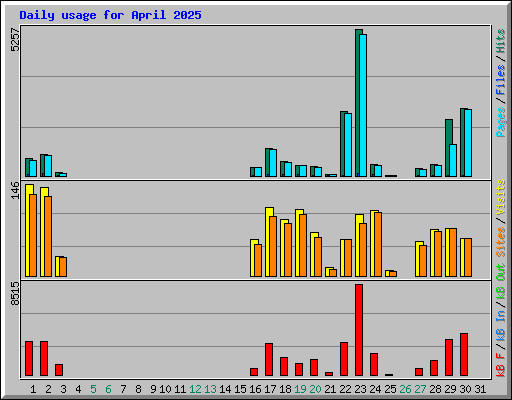Click the 146 visits scale value
Screen dimensions: 512x400
point(15,191)
